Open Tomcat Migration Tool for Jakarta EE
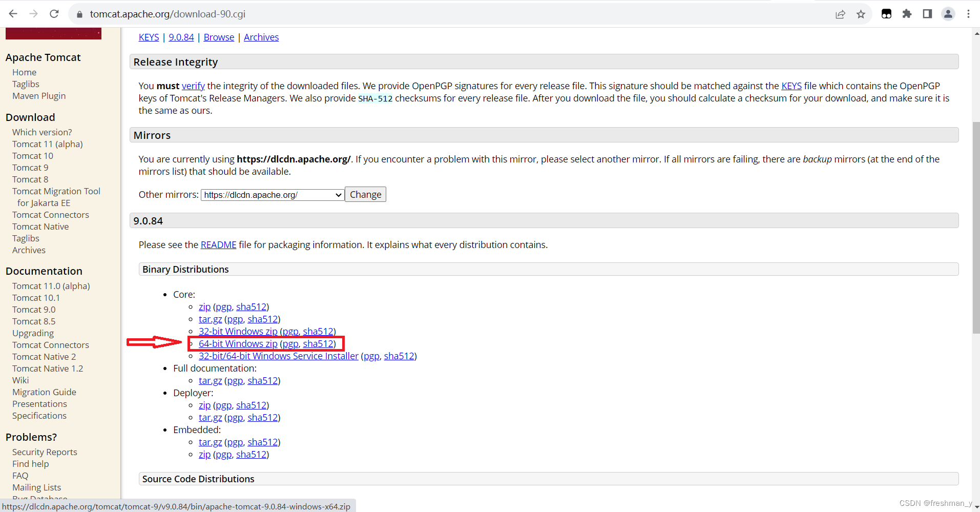 pyautogui.click(x=56, y=197)
